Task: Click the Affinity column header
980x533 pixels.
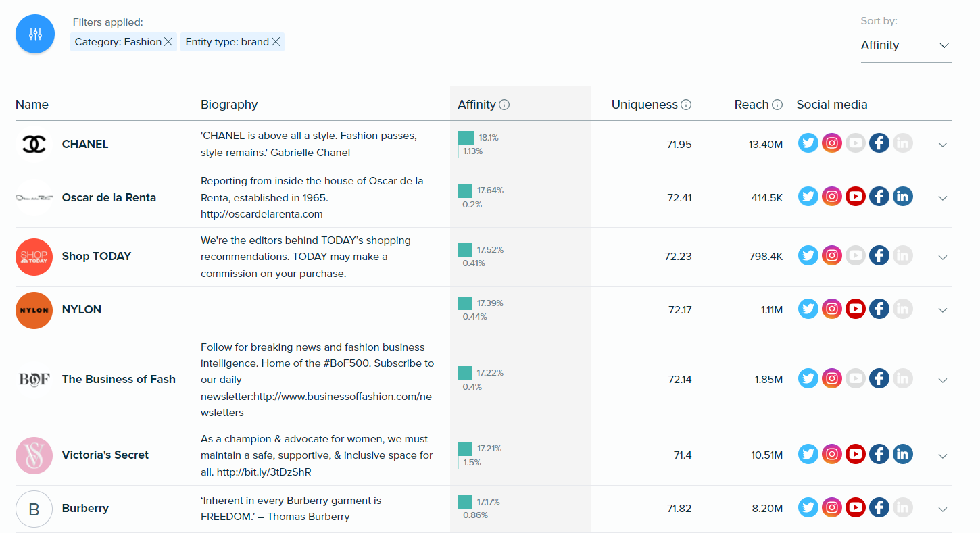Action: [476, 105]
